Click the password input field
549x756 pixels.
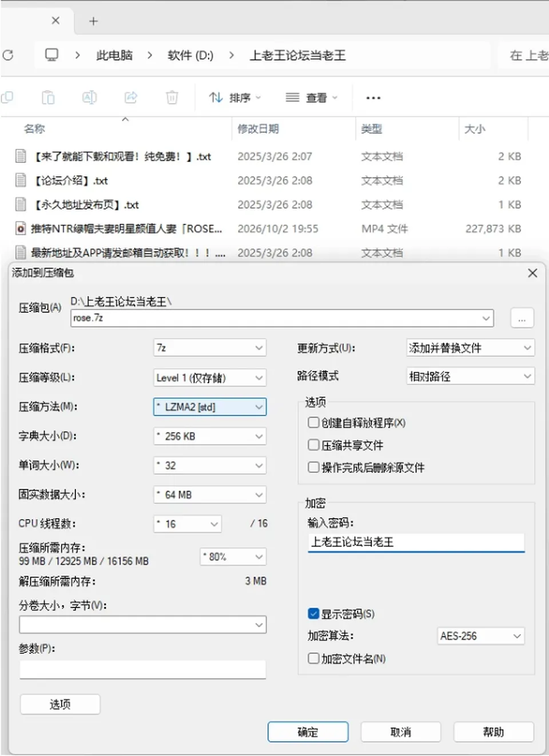pos(416,543)
